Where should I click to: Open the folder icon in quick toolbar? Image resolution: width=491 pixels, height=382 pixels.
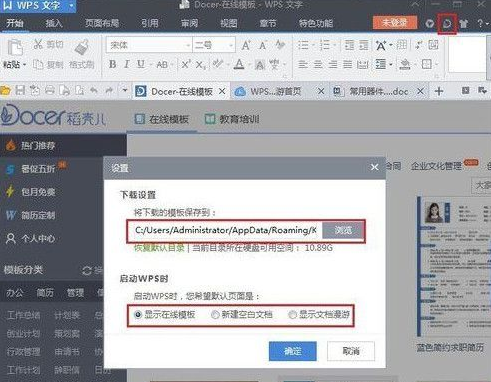pos(6,90)
